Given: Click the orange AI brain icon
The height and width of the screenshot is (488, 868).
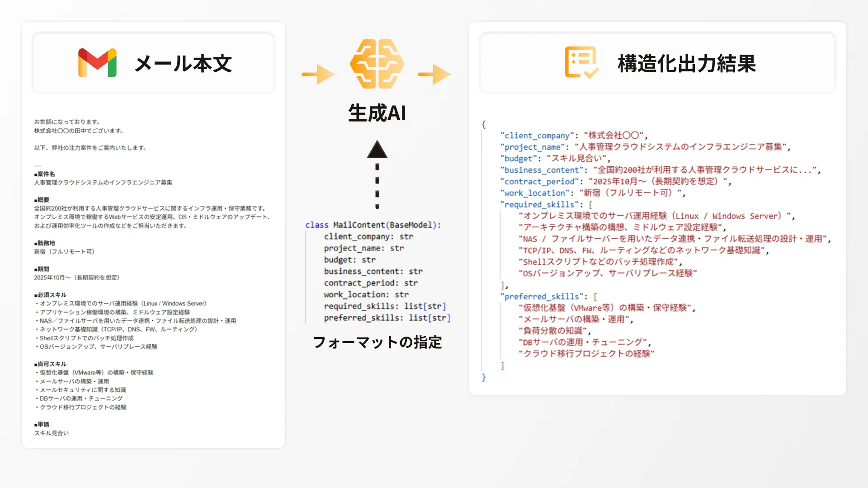Looking at the screenshot, I should [x=377, y=64].
